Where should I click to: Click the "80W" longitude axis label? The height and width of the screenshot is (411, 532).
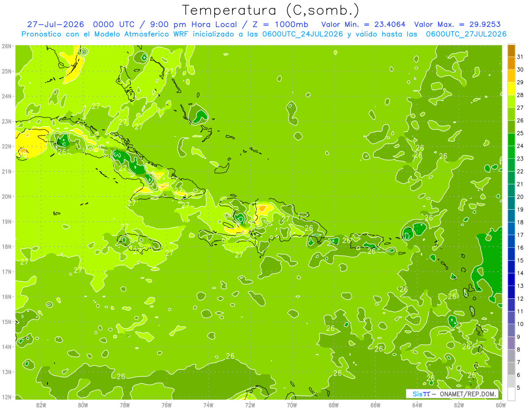[x=83, y=405]
